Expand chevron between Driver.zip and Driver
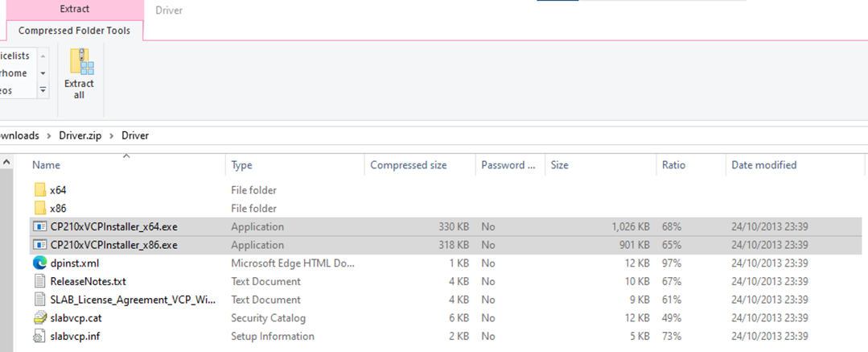This screenshot has width=868, height=352. (111, 135)
